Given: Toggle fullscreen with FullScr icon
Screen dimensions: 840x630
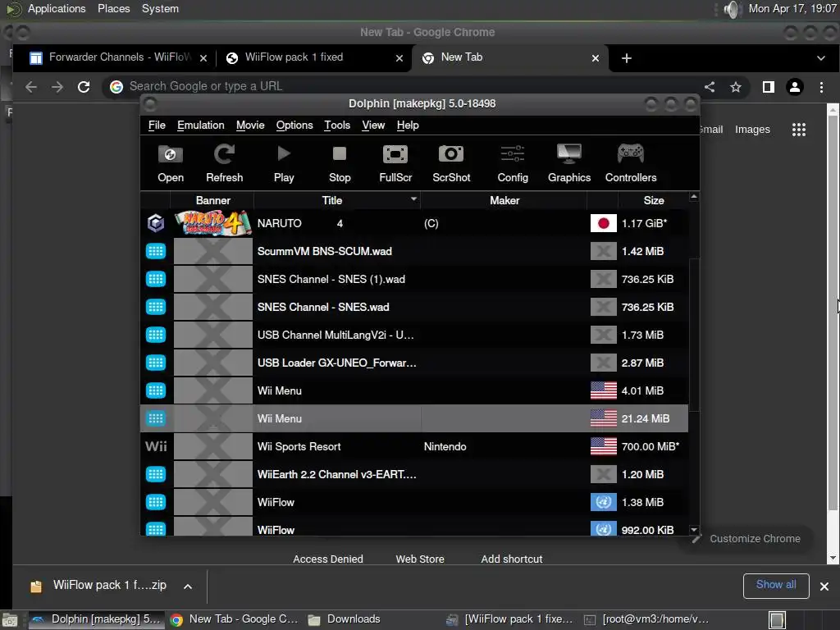Looking at the screenshot, I should point(395,163).
